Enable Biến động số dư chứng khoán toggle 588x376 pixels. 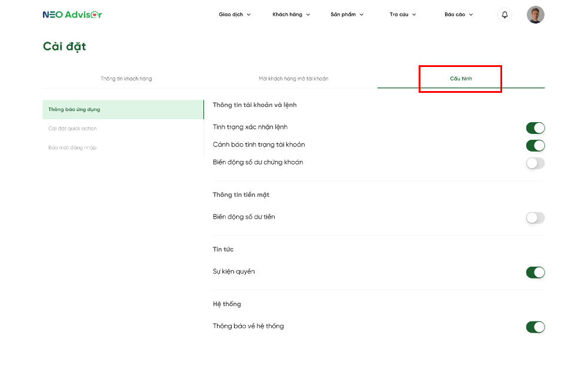pos(535,163)
